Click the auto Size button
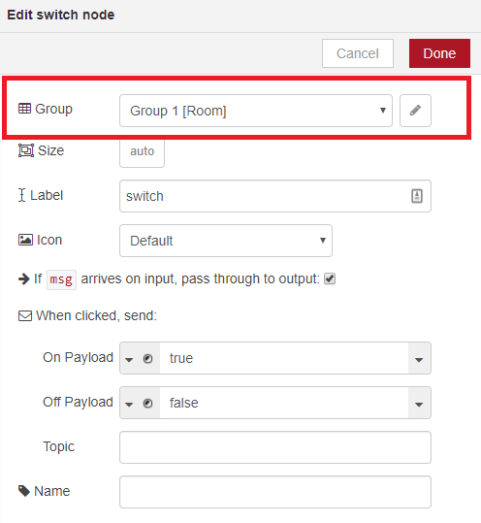Image resolution: width=481 pixels, height=523 pixels. coord(142,152)
